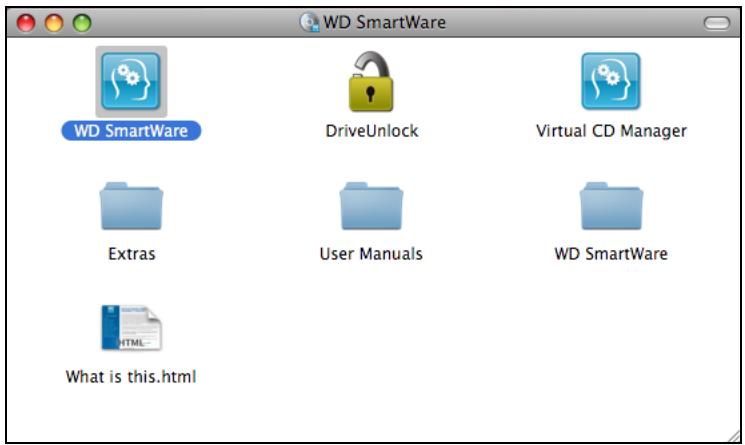Click the window resize grip corner
745x445 pixels.
pyautogui.click(x=733, y=436)
